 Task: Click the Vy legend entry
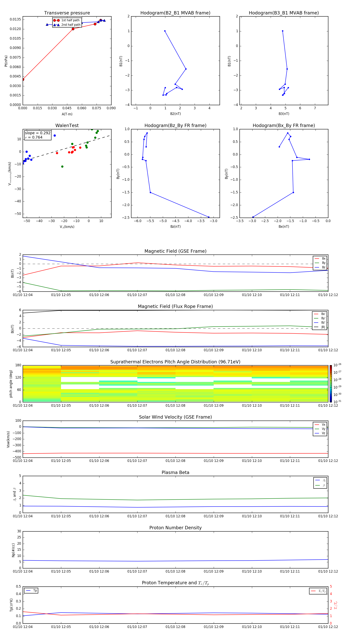click(x=320, y=429)
